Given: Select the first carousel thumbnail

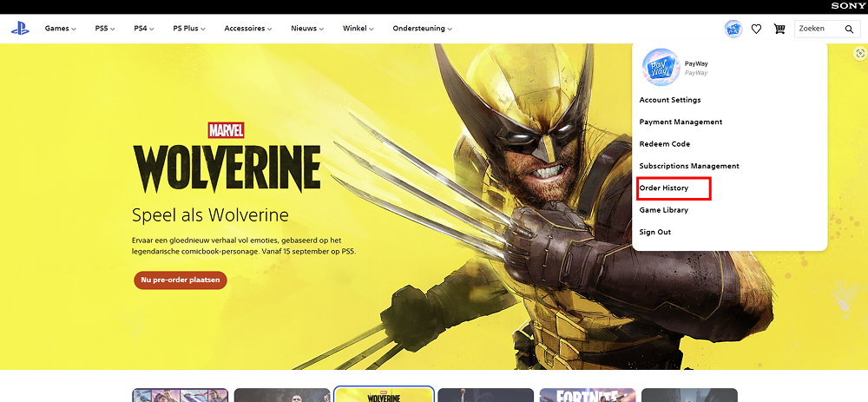Looking at the screenshot, I should coord(181,395).
